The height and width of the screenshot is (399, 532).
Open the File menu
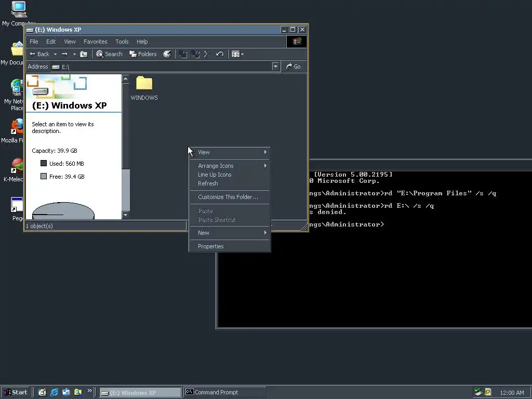34,42
